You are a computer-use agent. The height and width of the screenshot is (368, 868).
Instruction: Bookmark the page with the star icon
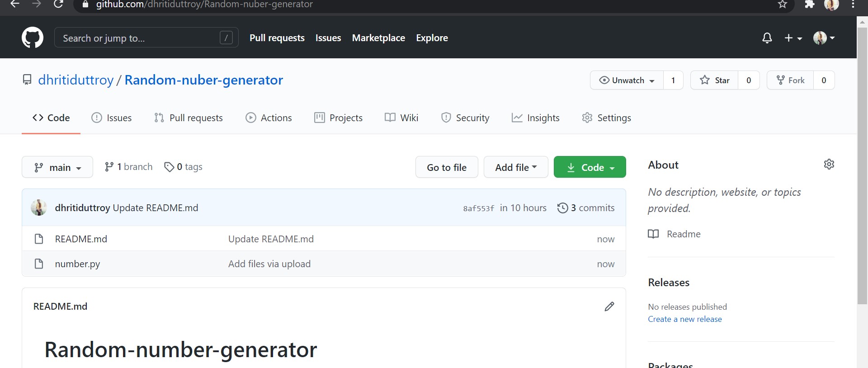pyautogui.click(x=783, y=5)
